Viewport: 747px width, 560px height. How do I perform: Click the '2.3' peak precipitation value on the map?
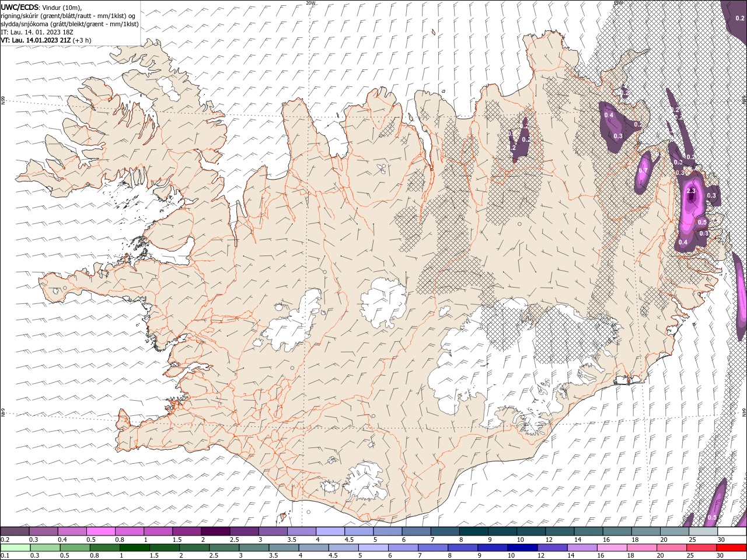tap(692, 191)
